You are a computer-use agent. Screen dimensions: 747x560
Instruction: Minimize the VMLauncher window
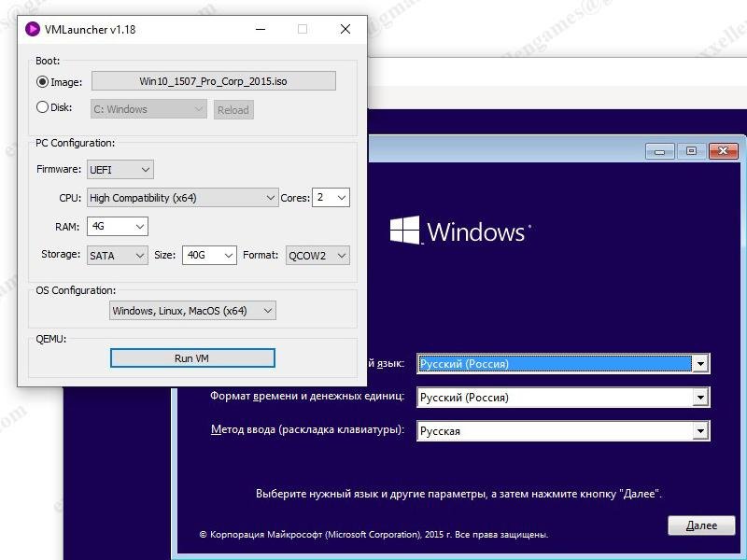coord(261,29)
